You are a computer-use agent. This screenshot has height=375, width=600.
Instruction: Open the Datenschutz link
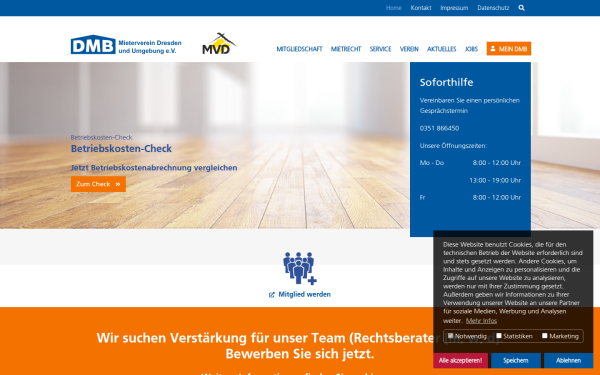pyautogui.click(x=493, y=8)
